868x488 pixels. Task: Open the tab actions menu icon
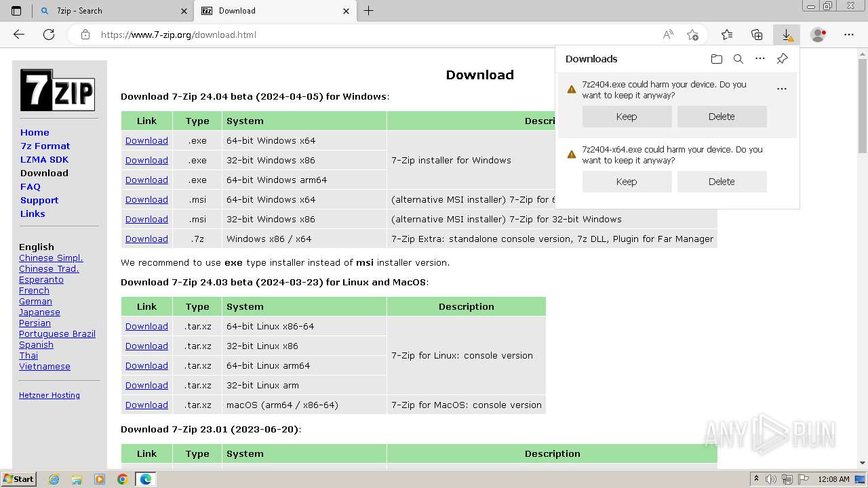(x=16, y=11)
